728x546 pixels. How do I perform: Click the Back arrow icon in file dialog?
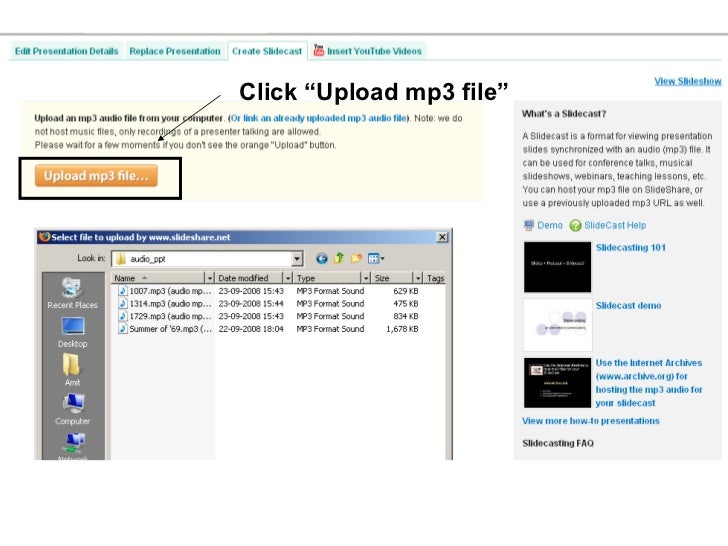pos(321,259)
